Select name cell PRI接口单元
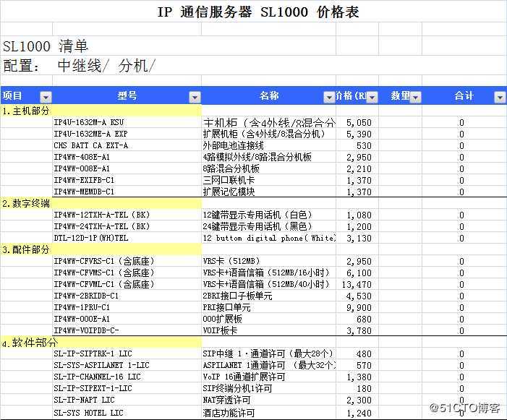Image resolution: width=507 pixels, height=420 pixels. (x=269, y=307)
